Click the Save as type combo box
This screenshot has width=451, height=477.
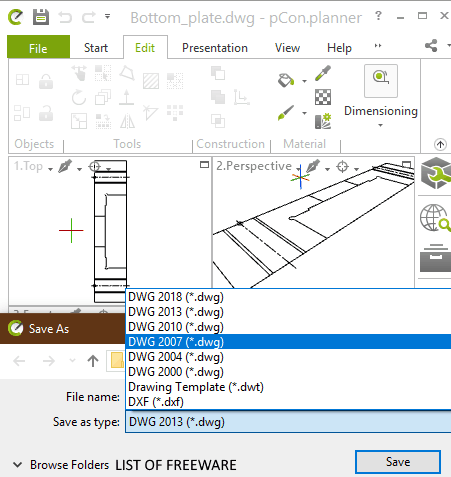pyautogui.click(x=288, y=422)
